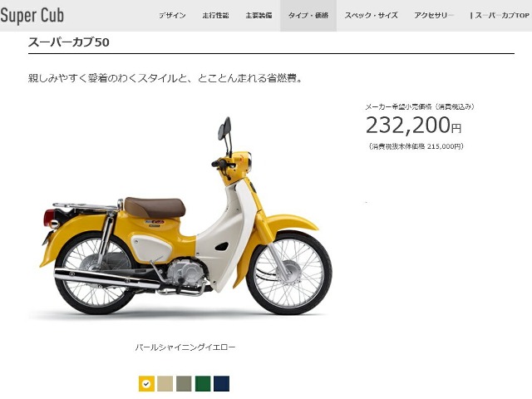The height and width of the screenshot is (399, 532).
Task: Choose the beige color swatch
Action: tap(165, 384)
